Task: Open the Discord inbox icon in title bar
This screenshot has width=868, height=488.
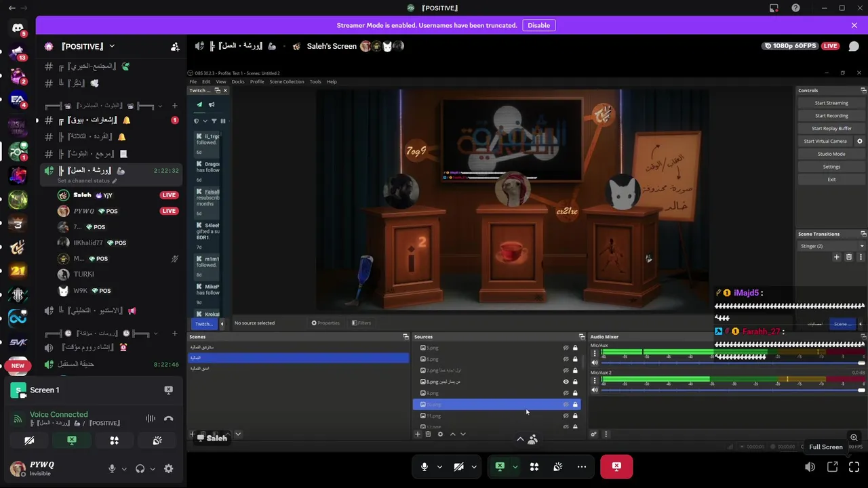Action: (774, 8)
